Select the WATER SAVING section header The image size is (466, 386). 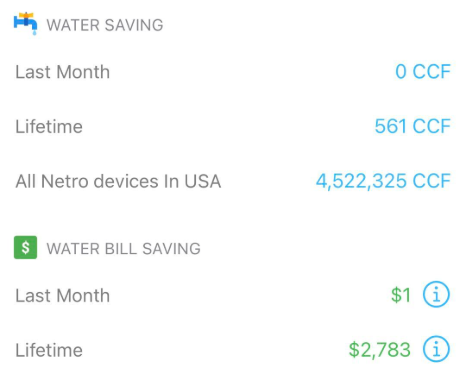(105, 25)
